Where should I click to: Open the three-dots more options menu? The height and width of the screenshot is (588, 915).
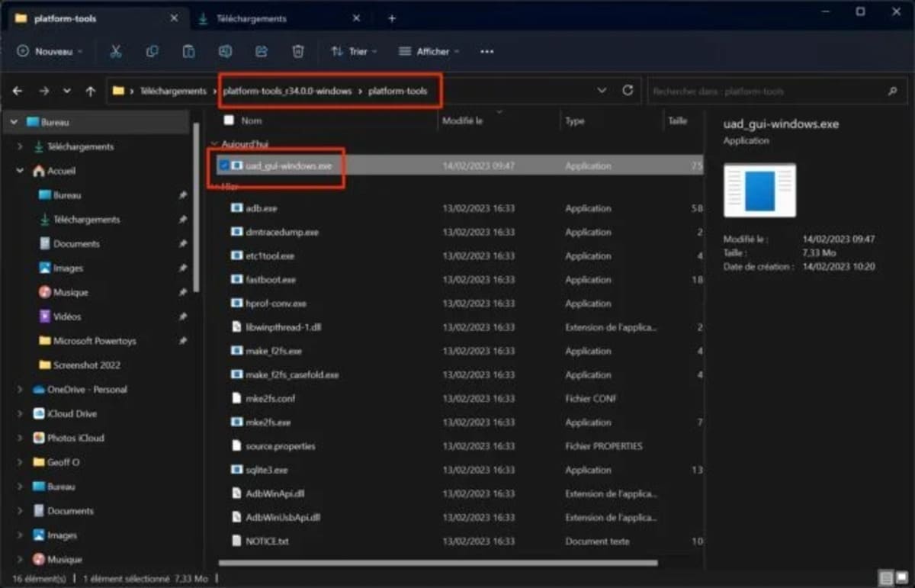point(487,51)
